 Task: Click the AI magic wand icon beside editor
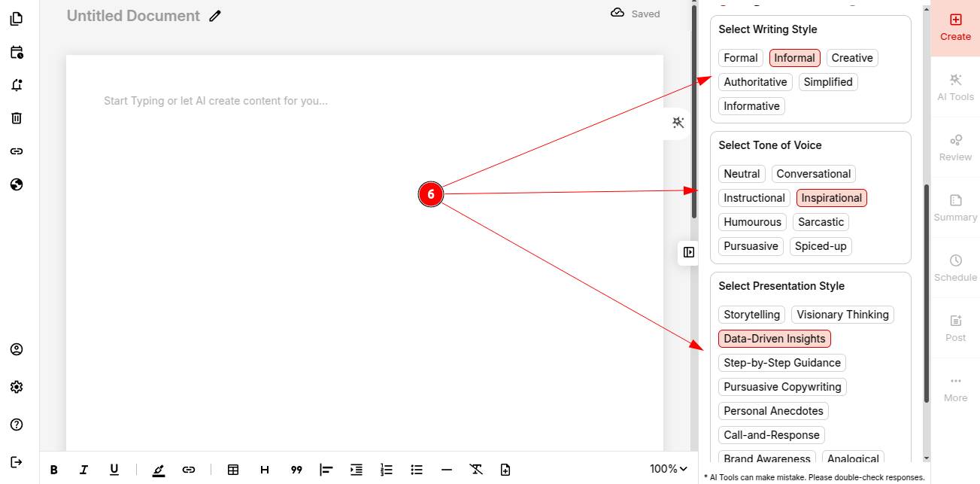click(x=678, y=123)
